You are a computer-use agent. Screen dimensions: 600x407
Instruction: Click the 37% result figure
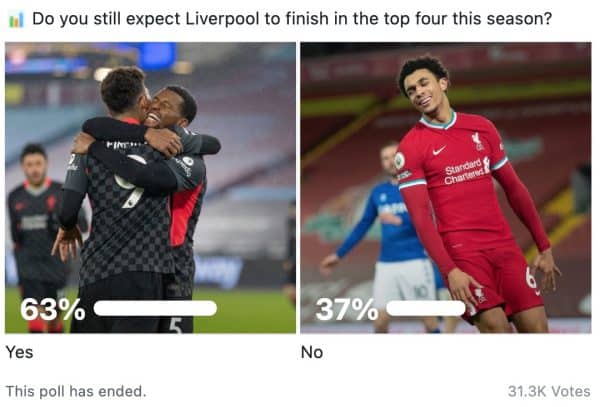coord(347,309)
